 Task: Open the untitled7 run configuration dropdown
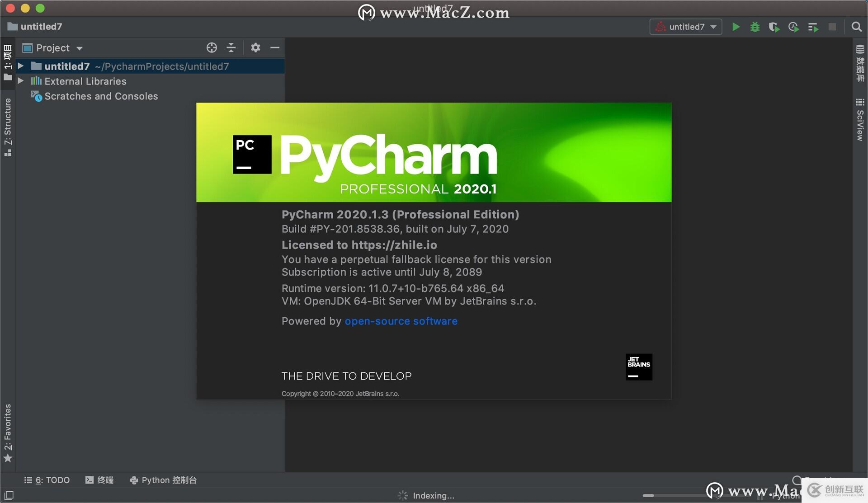pos(686,27)
